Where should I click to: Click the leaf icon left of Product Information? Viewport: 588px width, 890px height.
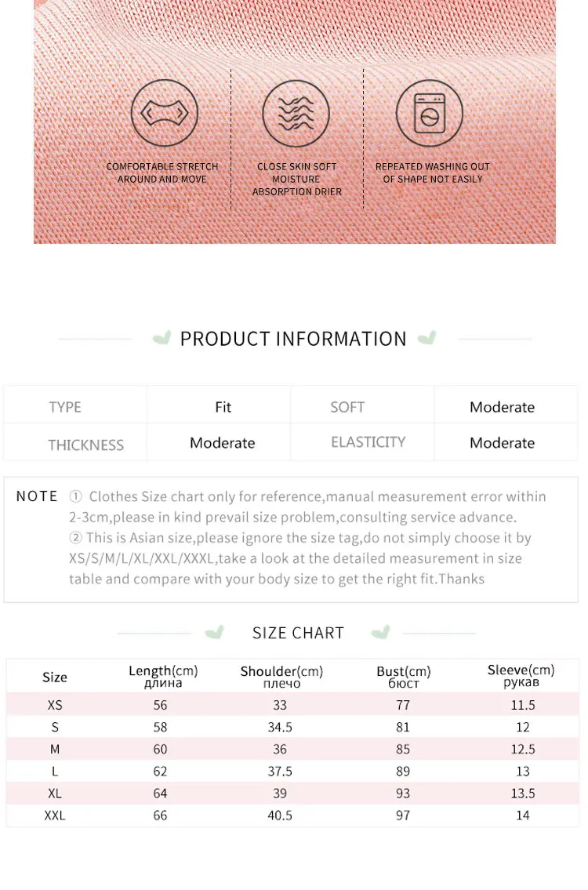162,338
